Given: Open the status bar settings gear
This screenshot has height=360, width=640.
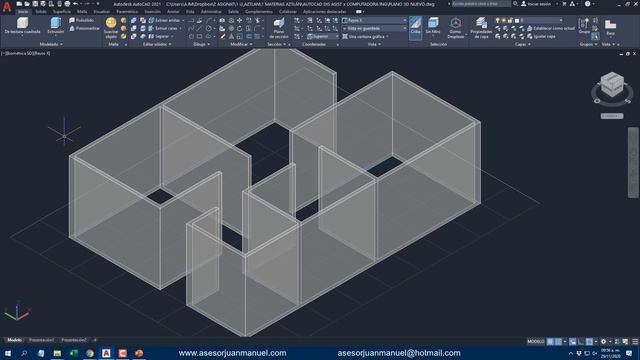Looking at the screenshot, I should (x=603, y=342).
